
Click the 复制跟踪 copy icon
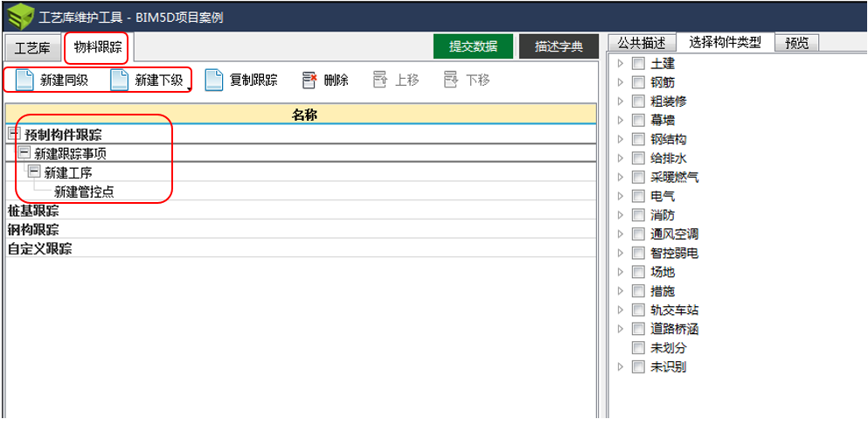213,80
